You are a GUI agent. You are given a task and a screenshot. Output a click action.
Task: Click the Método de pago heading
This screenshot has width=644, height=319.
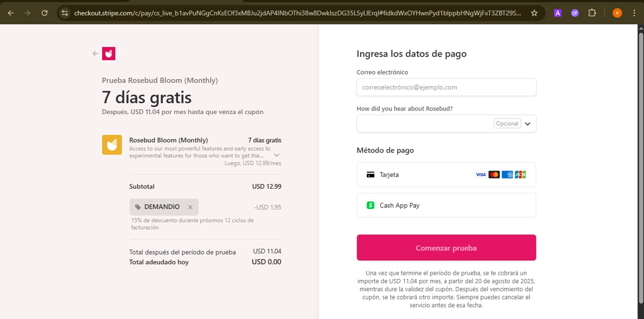click(x=385, y=150)
